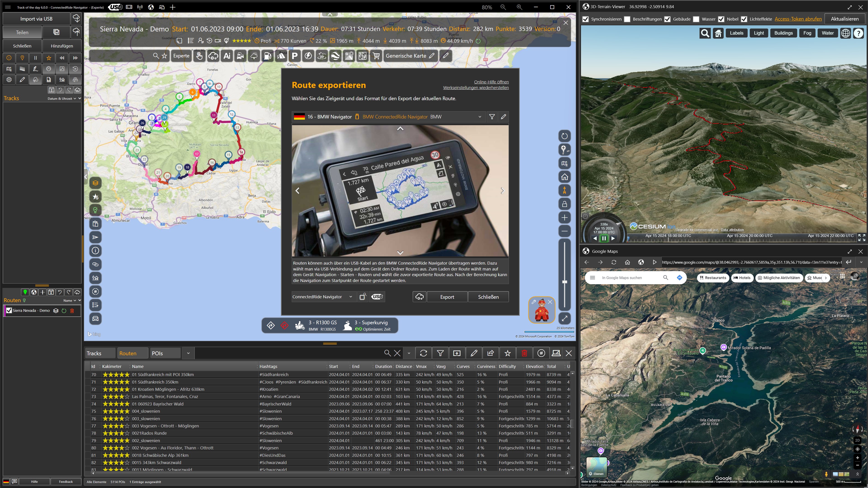Switch to the POIs tab
Screen dimensions: 868x488
pos(165,353)
